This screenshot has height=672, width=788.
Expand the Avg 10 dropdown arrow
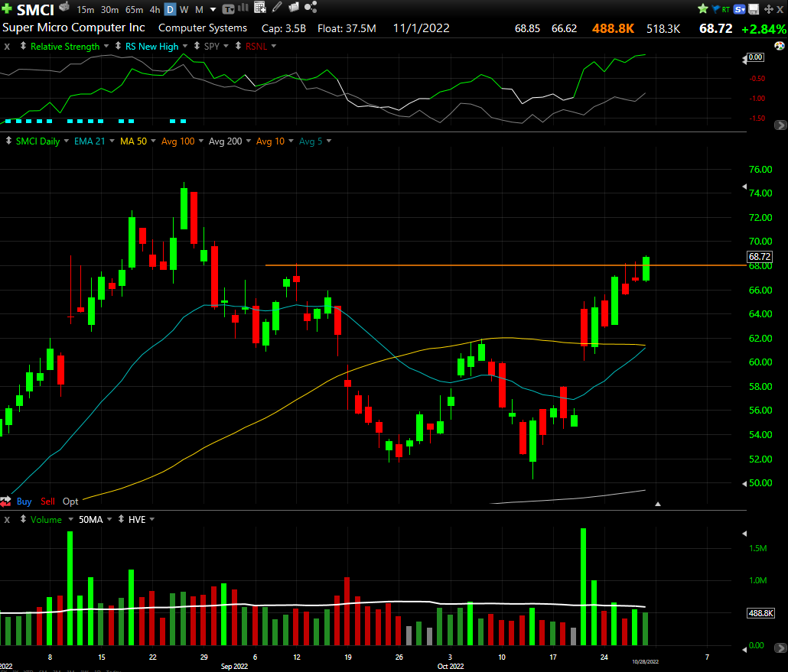pos(291,141)
